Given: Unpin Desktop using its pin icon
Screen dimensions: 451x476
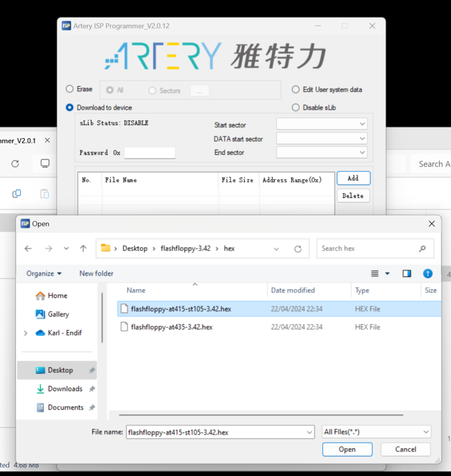Looking at the screenshot, I should pyautogui.click(x=92, y=370).
